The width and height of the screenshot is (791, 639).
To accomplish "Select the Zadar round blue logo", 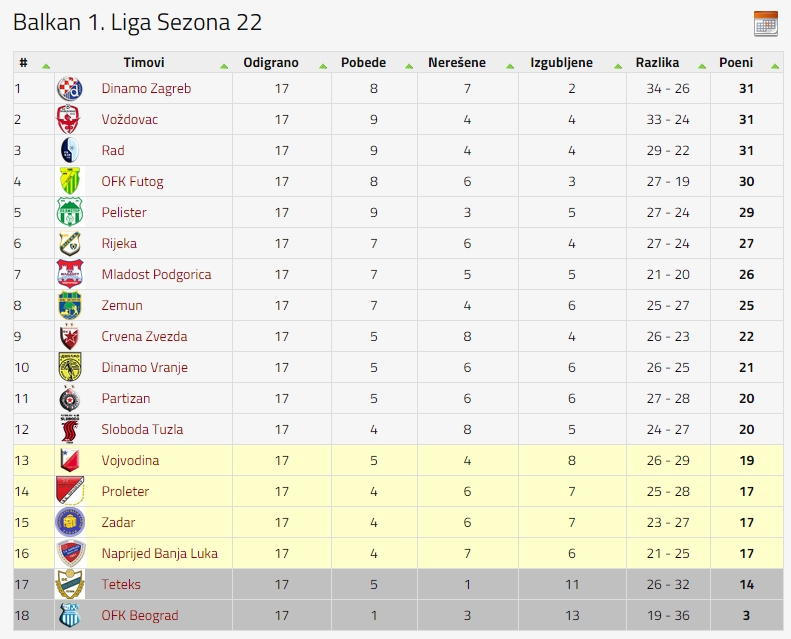I will click(70, 522).
